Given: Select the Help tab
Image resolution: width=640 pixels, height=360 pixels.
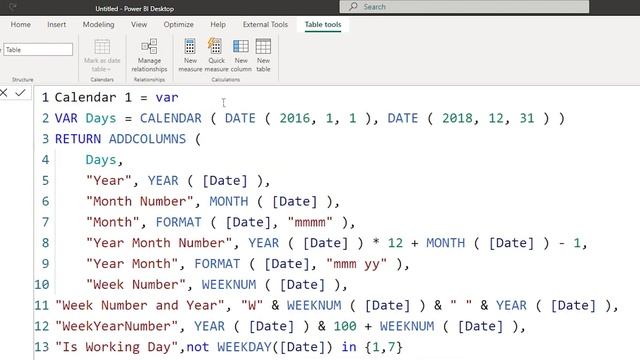Looking at the screenshot, I should (218, 24).
